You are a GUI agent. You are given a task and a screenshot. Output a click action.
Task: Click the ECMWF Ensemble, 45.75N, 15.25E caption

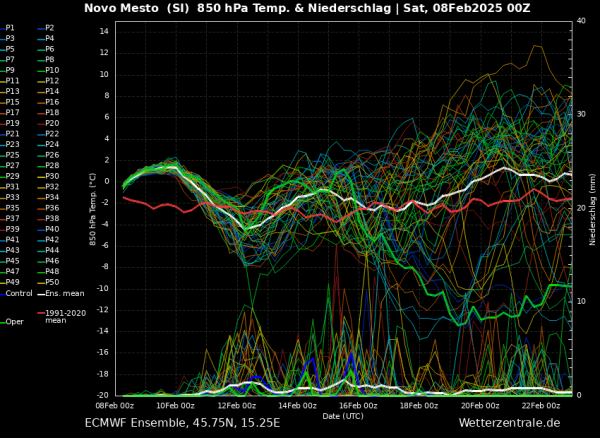[183, 423]
